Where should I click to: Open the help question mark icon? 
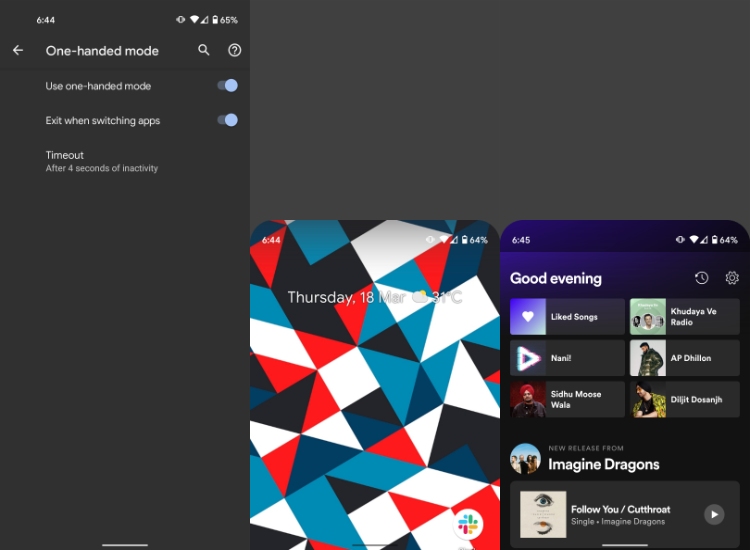point(235,50)
